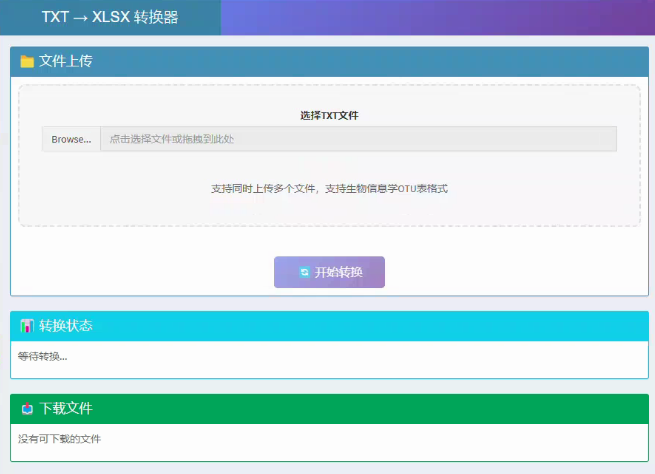Click the chart icon beside 转换状态
This screenshot has height=474, width=655.
[27, 326]
